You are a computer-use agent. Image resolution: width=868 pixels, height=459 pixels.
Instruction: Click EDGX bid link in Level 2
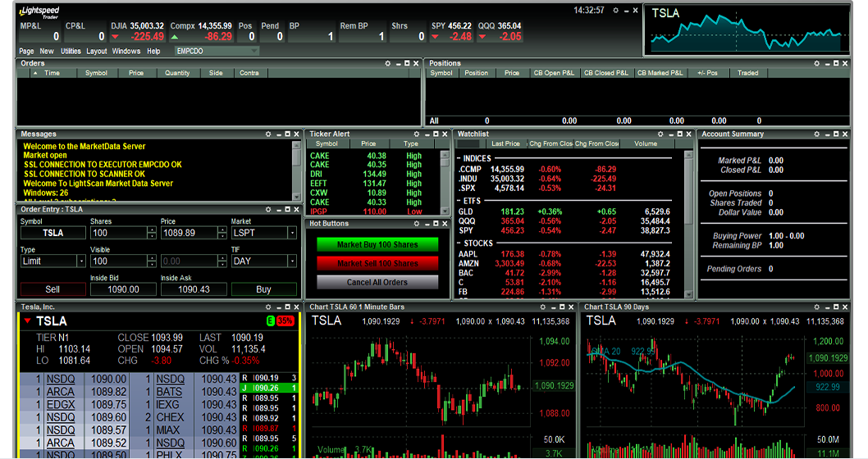click(x=61, y=405)
